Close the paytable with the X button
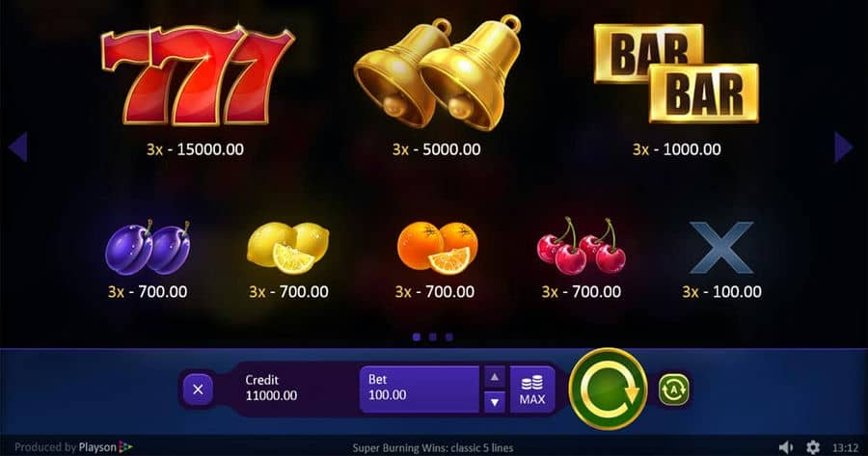868x456 pixels. click(198, 389)
